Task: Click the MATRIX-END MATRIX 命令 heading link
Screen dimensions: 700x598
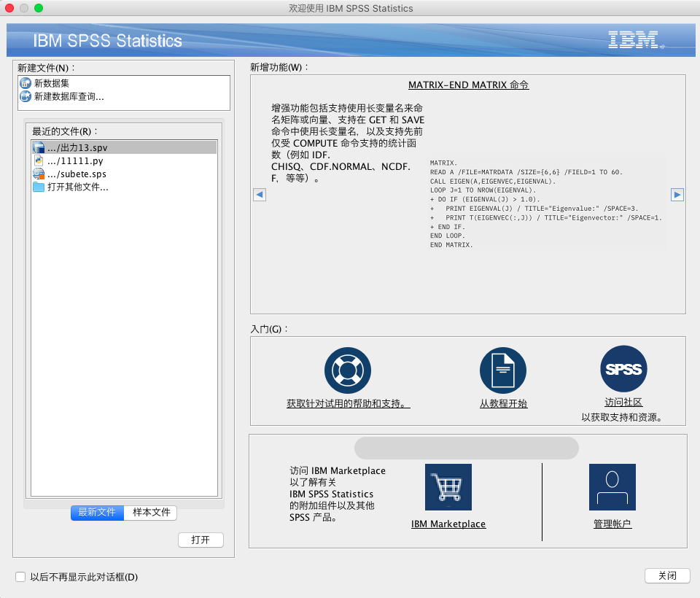Action: pyautogui.click(x=468, y=85)
